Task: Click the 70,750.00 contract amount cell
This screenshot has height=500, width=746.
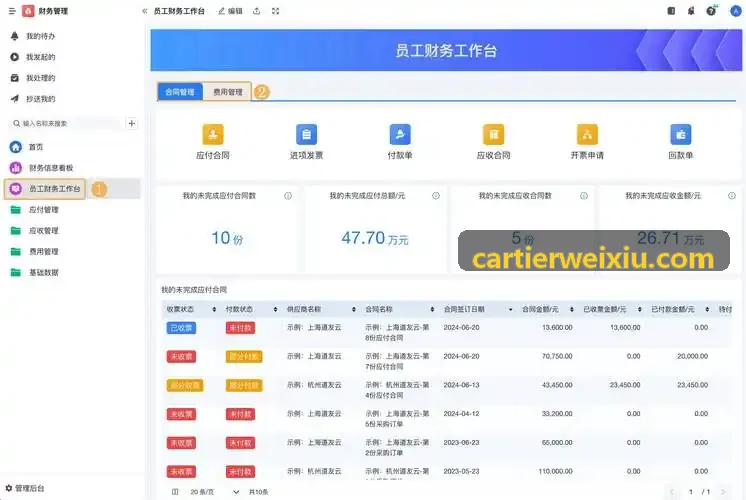Action: pos(557,356)
